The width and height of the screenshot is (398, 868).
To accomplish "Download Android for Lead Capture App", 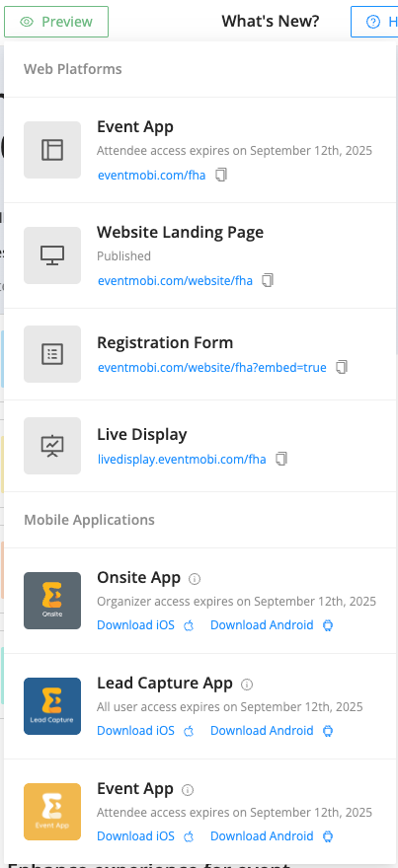I will click(262, 731).
